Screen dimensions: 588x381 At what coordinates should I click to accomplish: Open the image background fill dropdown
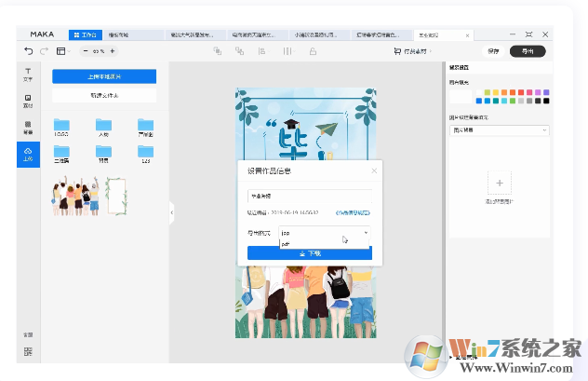pyautogui.click(x=500, y=129)
